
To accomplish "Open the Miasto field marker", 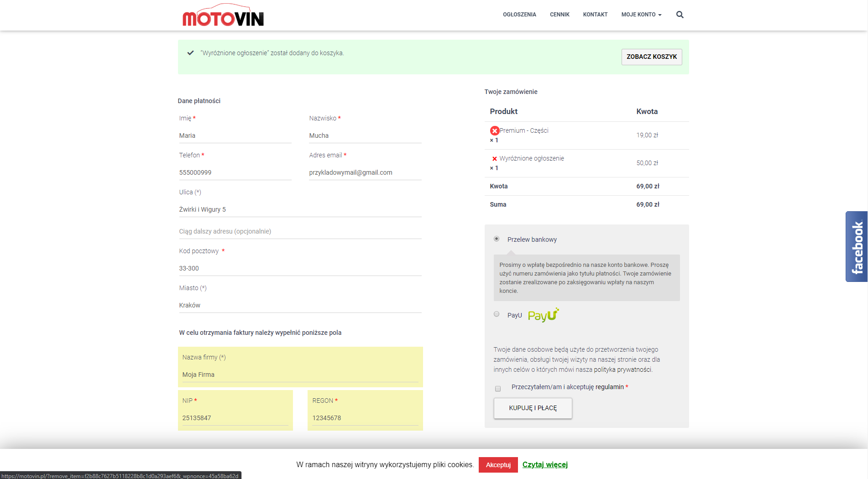I will [203, 288].
